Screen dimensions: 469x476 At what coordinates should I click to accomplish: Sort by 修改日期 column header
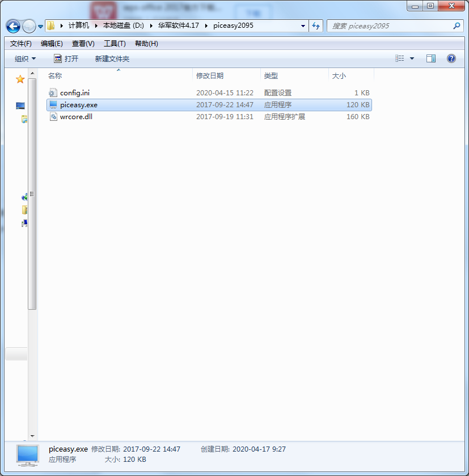tap(227, 75)
